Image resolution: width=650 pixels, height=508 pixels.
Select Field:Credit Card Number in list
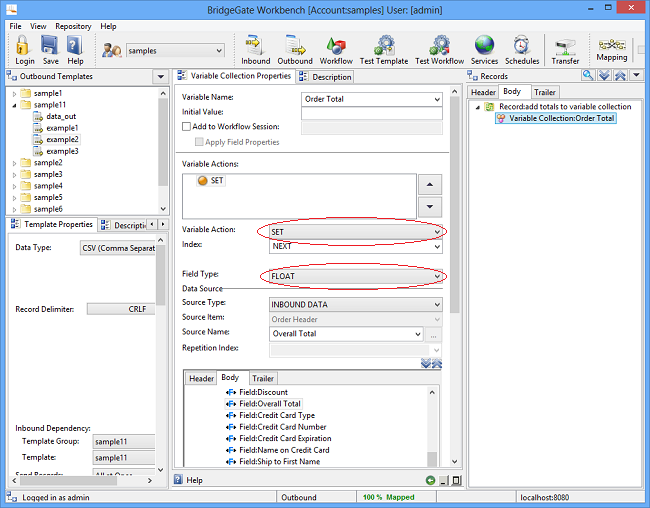[284, 427]
